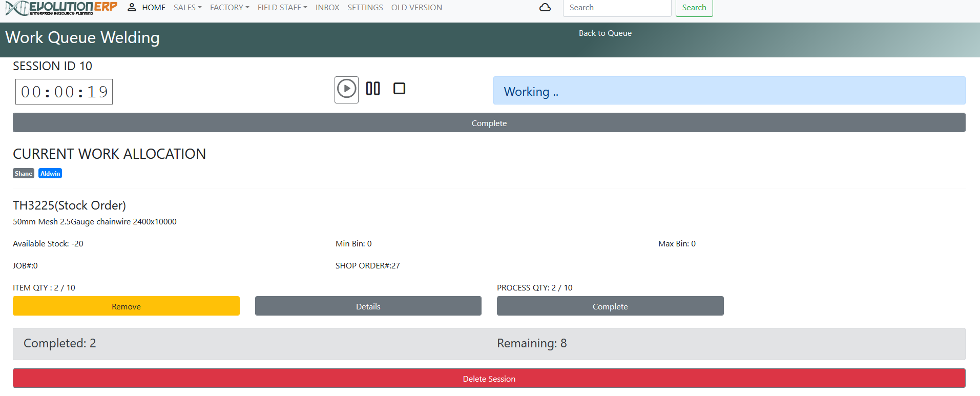Select the Aldwin staff badge
Screen dimensions: 980x396
(50, 174)
